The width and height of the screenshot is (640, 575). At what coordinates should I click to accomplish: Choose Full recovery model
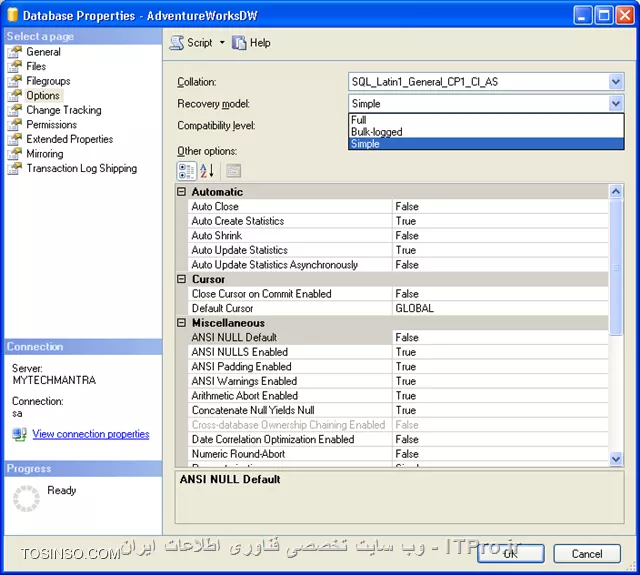tap(486, 120)
